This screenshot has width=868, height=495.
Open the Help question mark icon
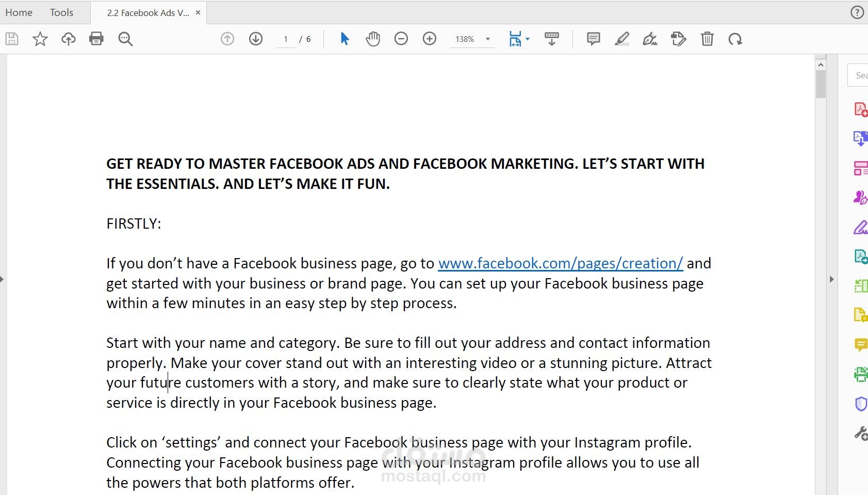[x=857, y=12]
